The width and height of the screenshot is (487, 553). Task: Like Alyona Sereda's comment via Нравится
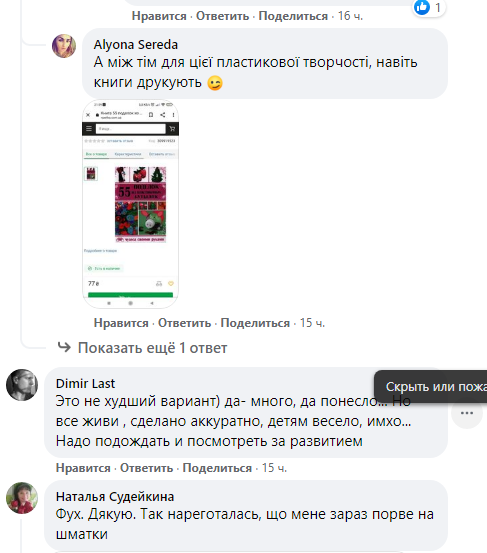point(121,323)
